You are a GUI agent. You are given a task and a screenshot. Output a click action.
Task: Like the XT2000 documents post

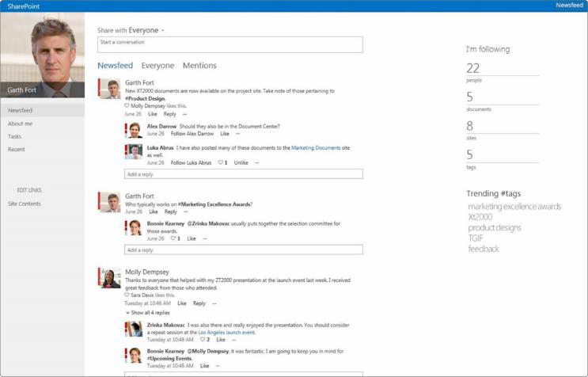[x=152, y=114]
